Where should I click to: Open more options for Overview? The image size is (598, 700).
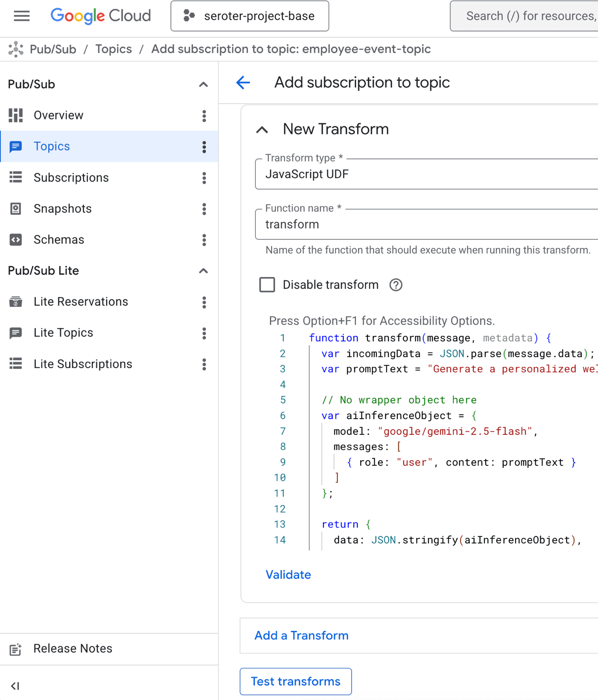coord(204,116)
